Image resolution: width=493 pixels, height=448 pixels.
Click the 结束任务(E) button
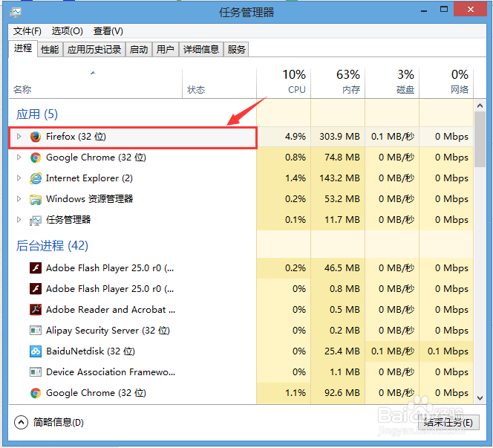[x=448, y=422]
